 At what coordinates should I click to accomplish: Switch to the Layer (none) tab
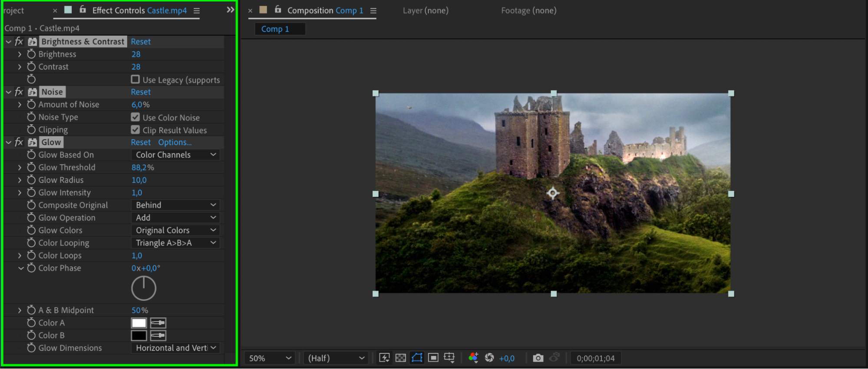[x=426, y=10]
